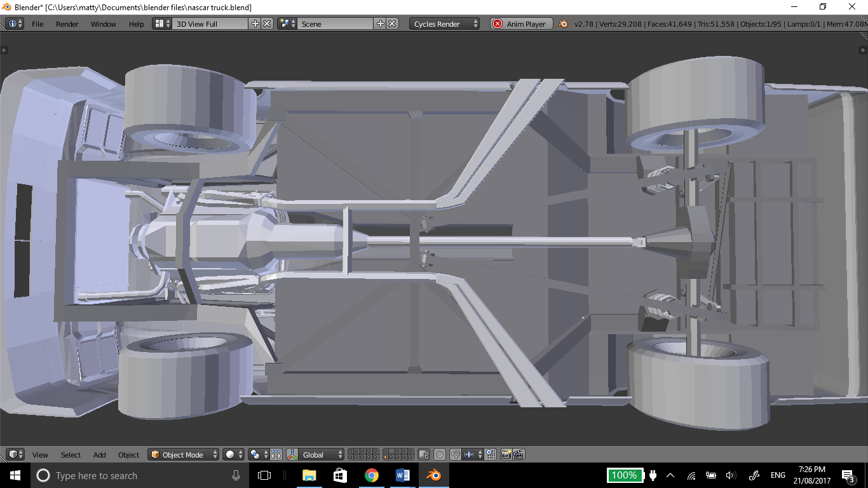
Task: Open the Object Mode dropdown
Action: click(184, 454)
